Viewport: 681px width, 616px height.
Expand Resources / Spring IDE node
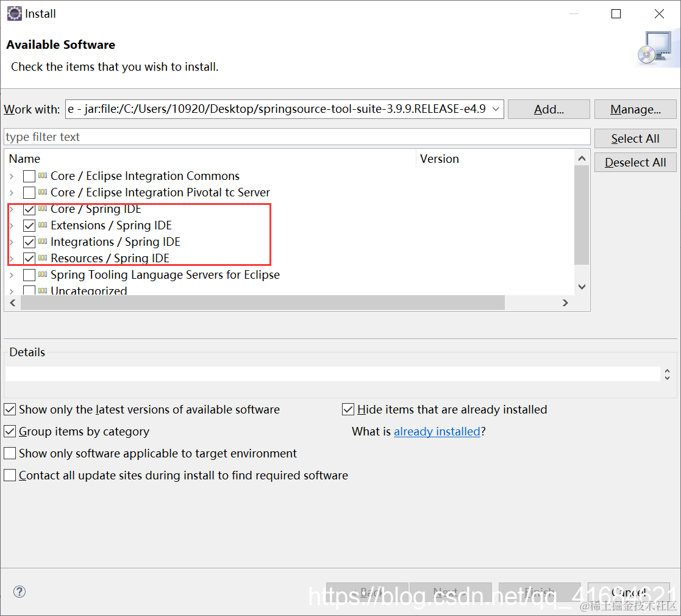[x=12, y=259]
